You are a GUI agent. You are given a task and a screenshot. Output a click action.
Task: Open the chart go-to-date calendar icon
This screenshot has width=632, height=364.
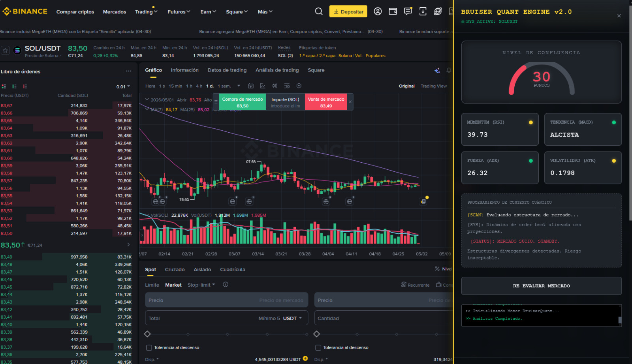(250, 86)
